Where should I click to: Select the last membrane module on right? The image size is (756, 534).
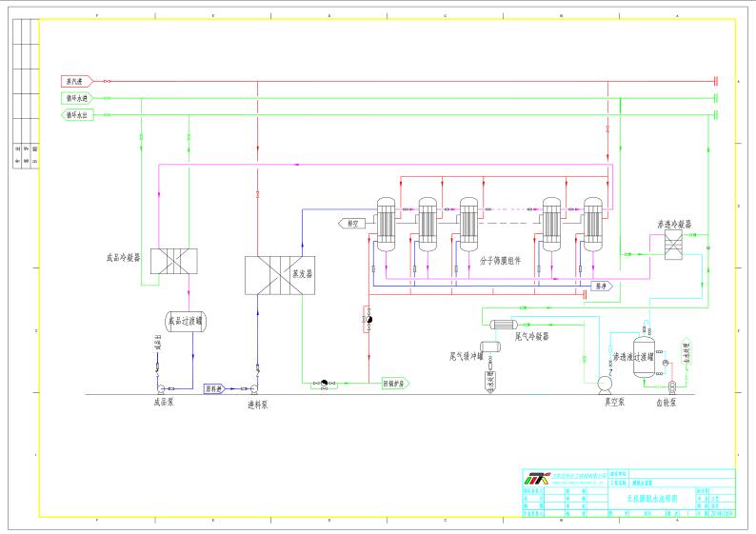[593, 225]
